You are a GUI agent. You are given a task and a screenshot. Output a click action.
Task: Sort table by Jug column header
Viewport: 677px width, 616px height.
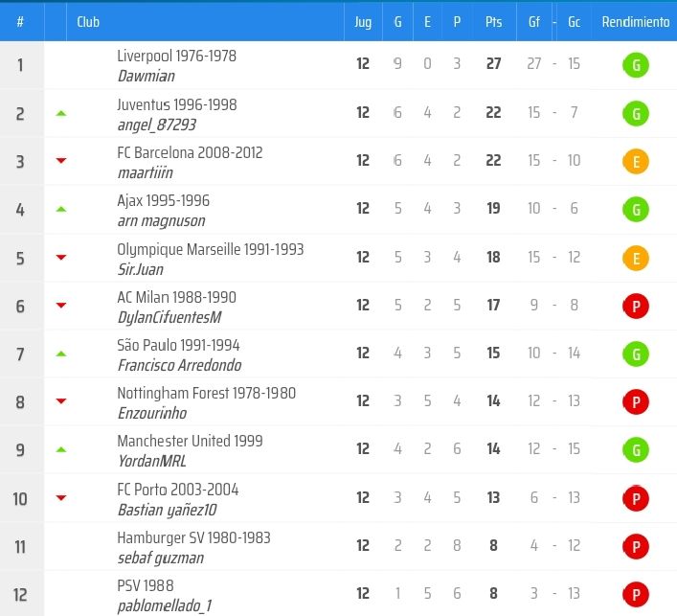coord(363,22)
